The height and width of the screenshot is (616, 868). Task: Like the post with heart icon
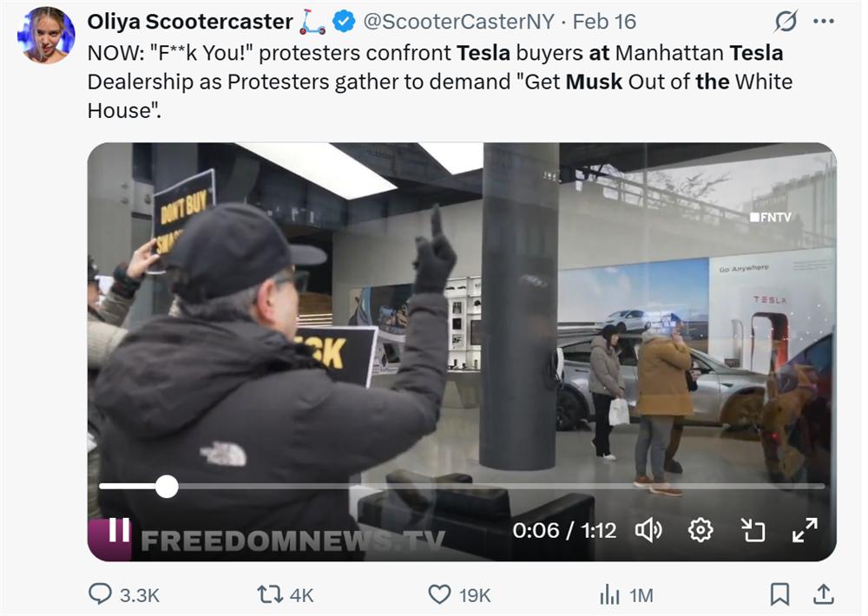tap(439, 595)
